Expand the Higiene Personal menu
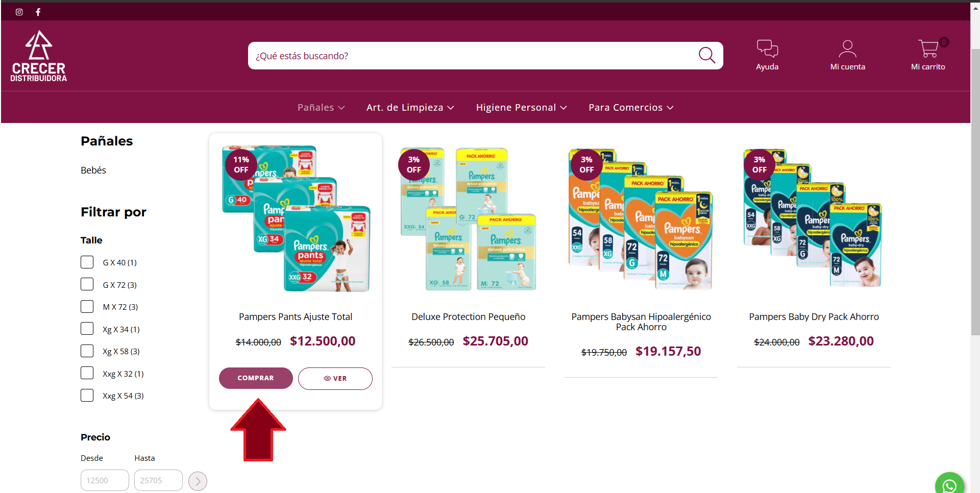Image resolution: width=980 pixels, height=493 pixels. (x=521, y=107)
